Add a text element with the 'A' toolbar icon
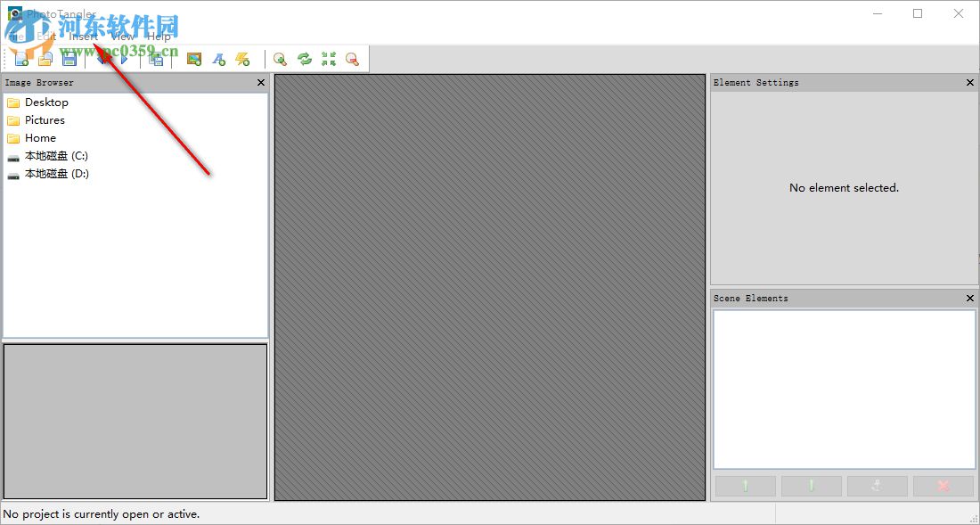 click(219, 58)
